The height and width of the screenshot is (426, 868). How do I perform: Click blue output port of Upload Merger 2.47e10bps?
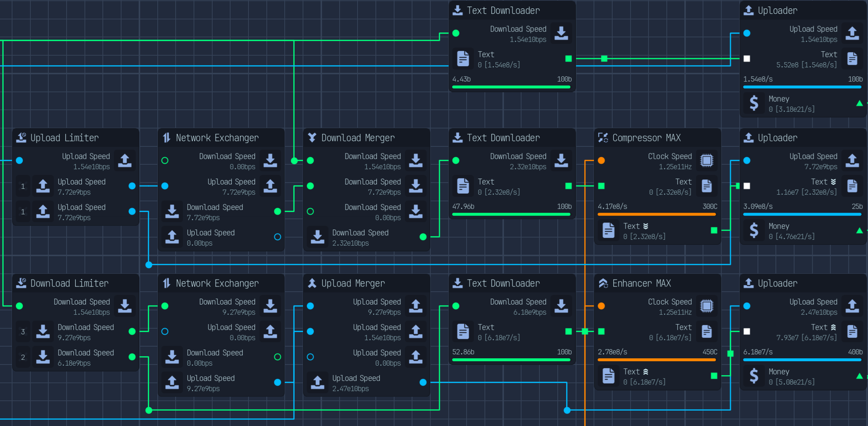(x=423, y=382)
